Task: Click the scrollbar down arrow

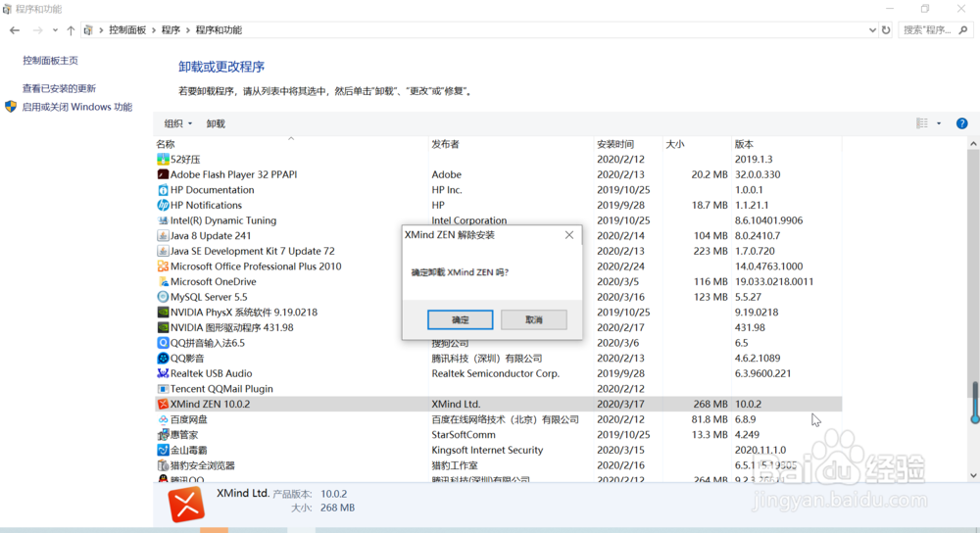Action: 973,475
